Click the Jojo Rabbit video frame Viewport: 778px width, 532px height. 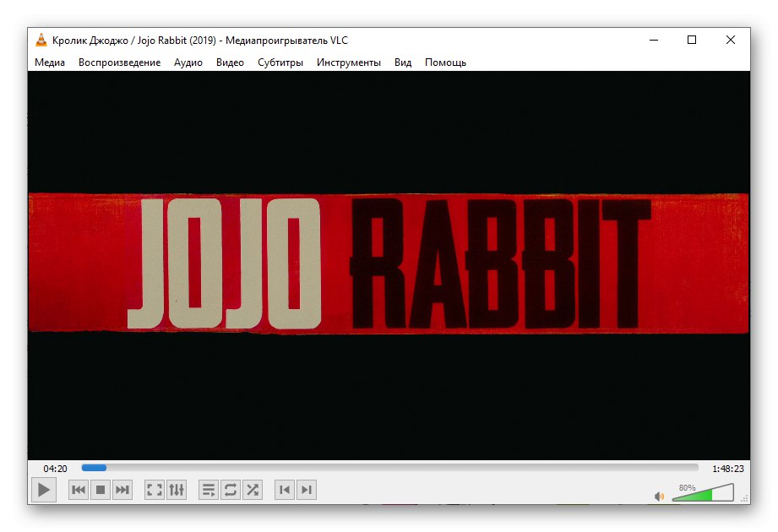(x=389, y=265)
